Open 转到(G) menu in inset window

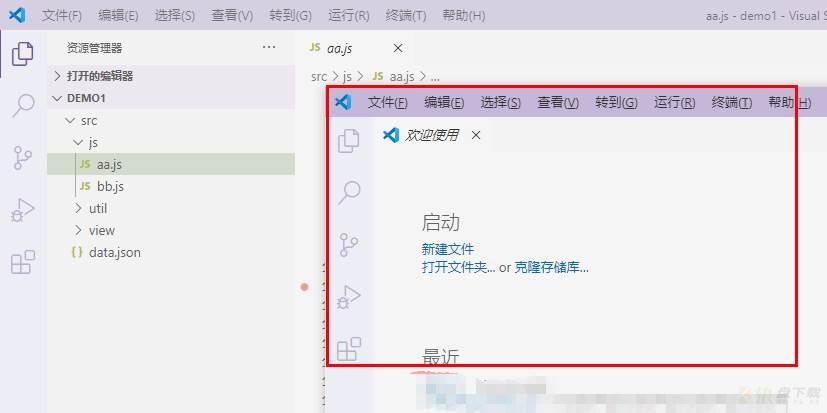pos(616,103)
